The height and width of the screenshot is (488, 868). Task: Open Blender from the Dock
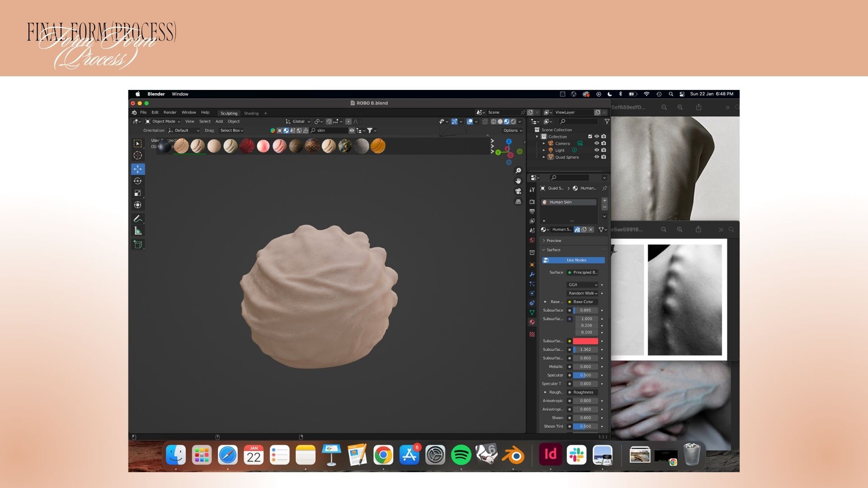tap(513, 455)
